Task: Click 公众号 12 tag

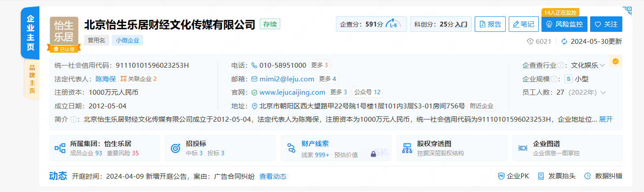Action: [367, 92]
